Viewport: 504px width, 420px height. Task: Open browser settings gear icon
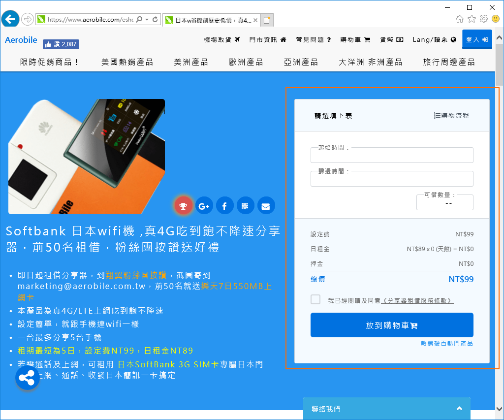click(484, 19)
